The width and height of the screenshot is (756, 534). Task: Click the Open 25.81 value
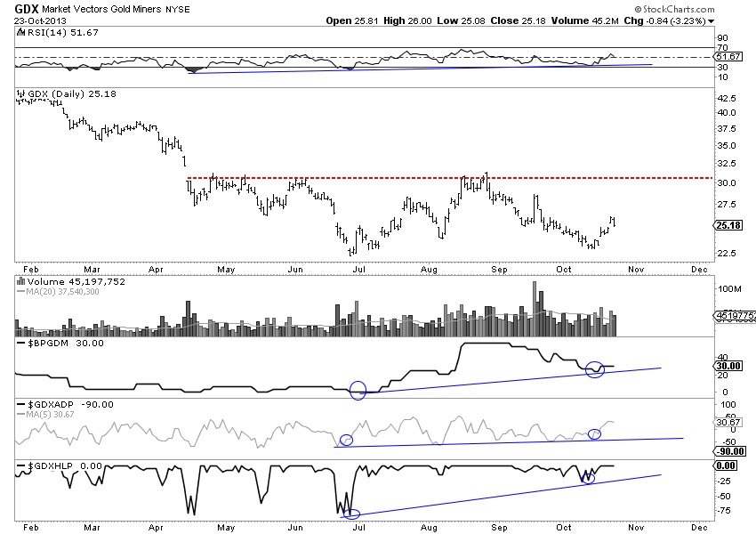(352, 20)
